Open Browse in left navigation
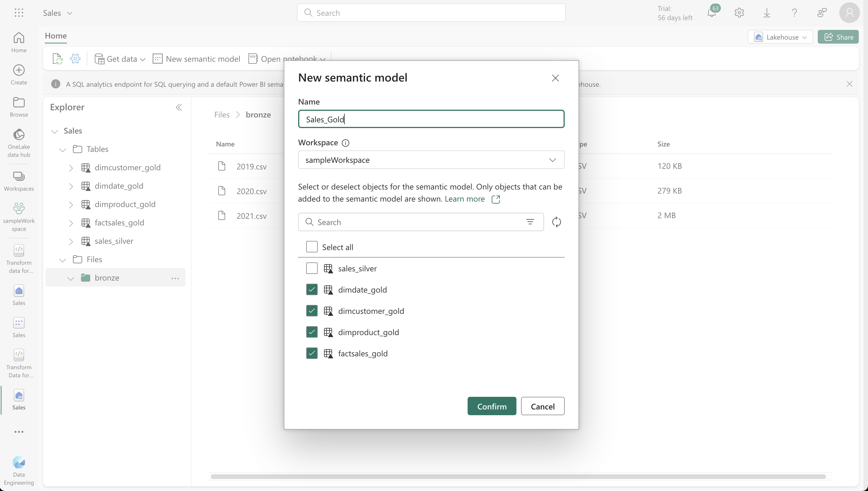 pos(19,107)
